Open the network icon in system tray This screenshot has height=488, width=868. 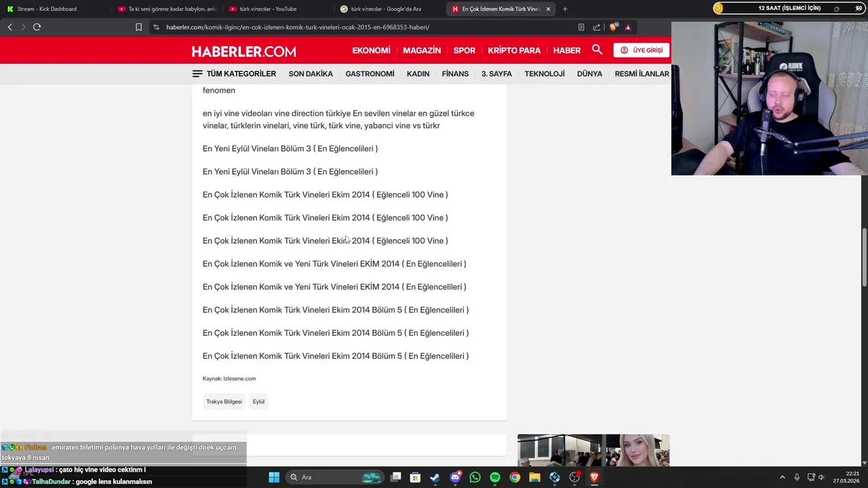pos(810,477)
